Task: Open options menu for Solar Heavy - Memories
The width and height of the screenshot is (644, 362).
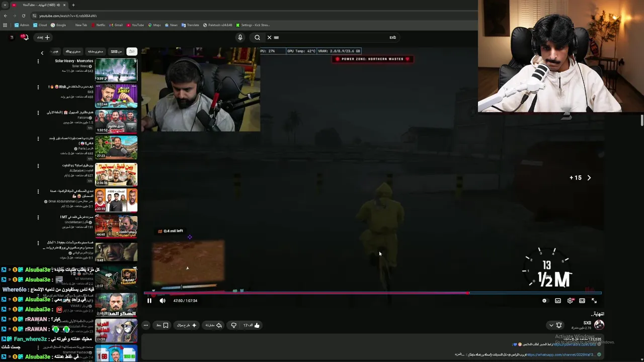Action: (38, 61)
